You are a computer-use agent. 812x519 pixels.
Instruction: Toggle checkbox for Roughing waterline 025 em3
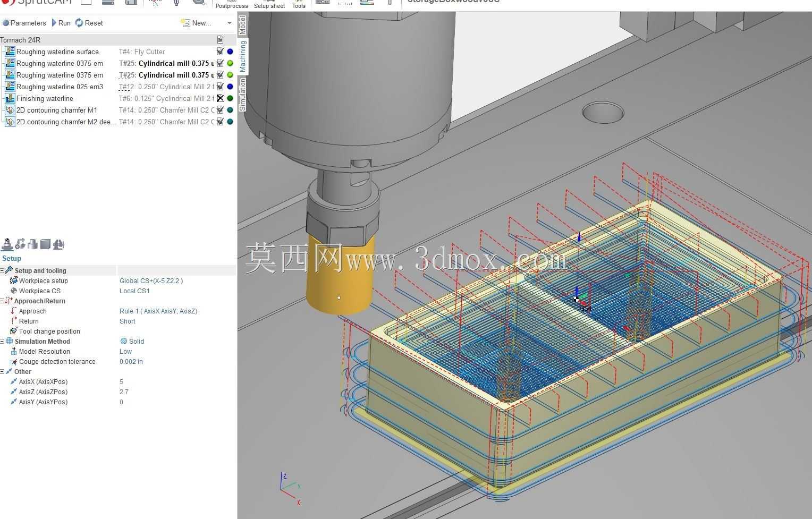coord(220,87)
